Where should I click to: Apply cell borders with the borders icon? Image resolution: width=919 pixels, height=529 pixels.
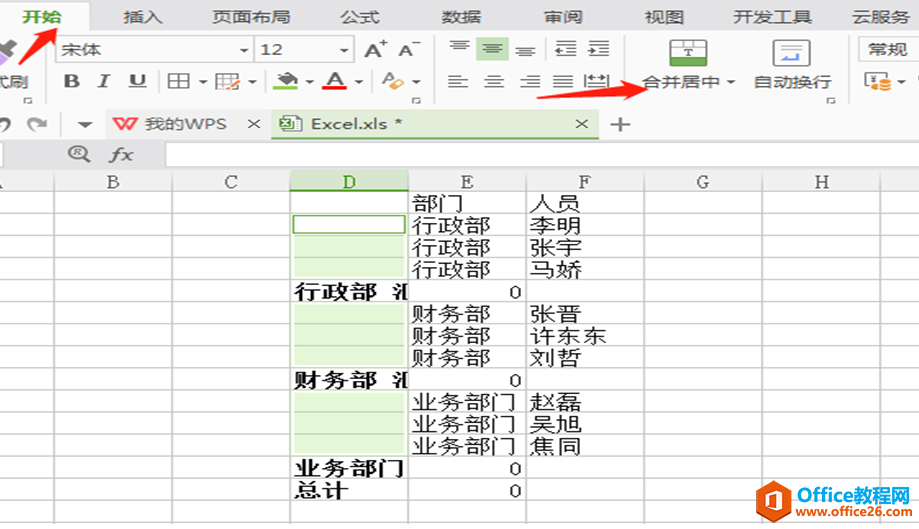[x=178, y=81]
